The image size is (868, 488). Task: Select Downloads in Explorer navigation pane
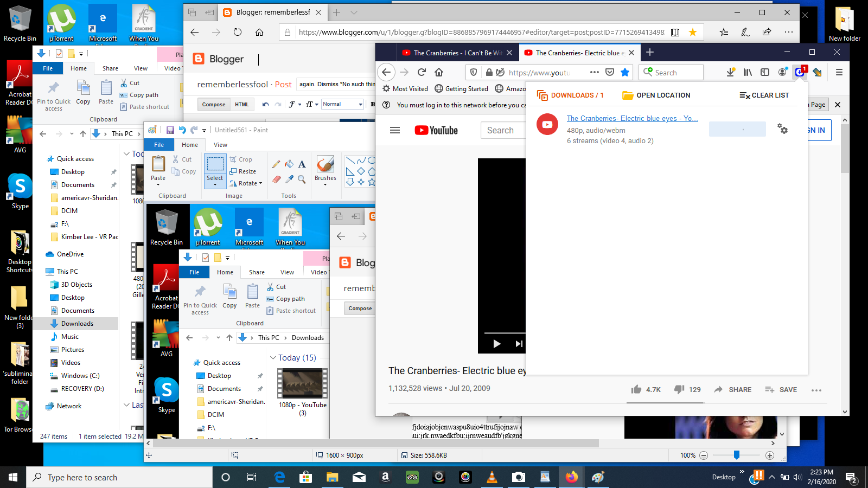[77, 324]
